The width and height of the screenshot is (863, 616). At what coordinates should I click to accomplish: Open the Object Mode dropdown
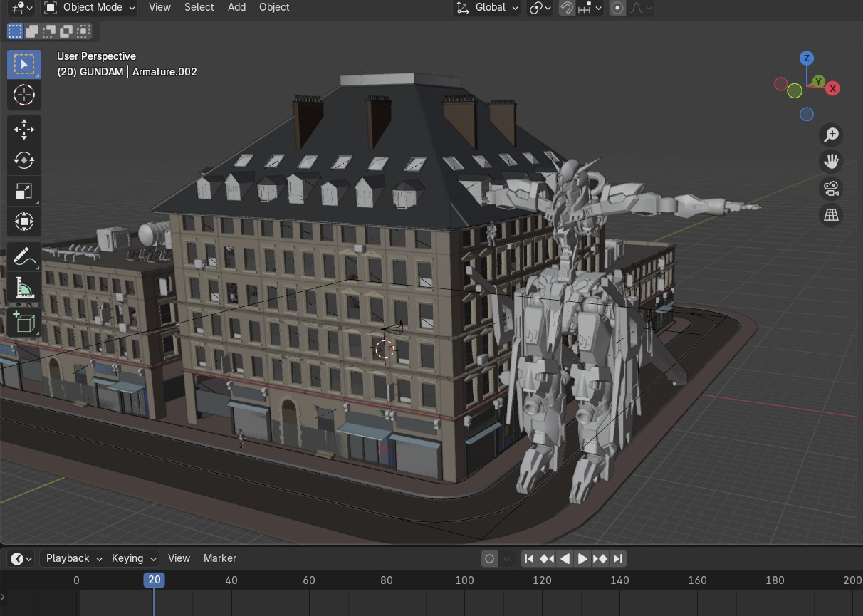click(x=89, y=8)
